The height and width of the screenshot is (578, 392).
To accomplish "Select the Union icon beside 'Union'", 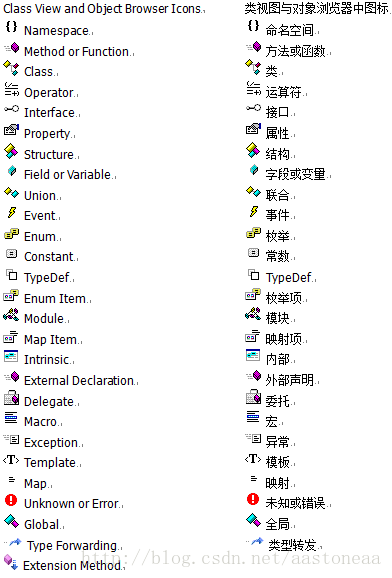I will (x=11, y=192).
